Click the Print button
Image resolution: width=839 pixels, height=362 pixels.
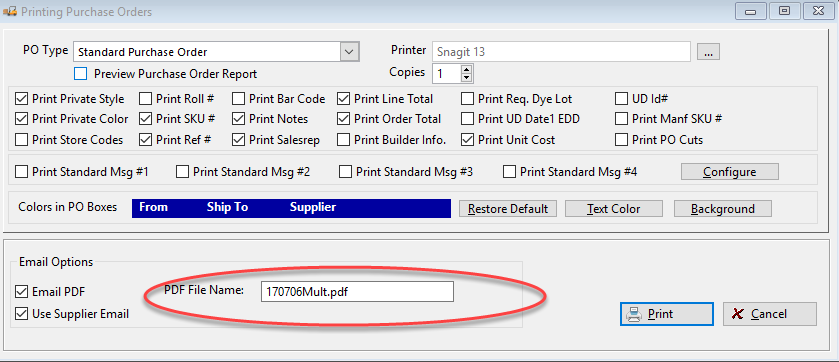point(667,314)
